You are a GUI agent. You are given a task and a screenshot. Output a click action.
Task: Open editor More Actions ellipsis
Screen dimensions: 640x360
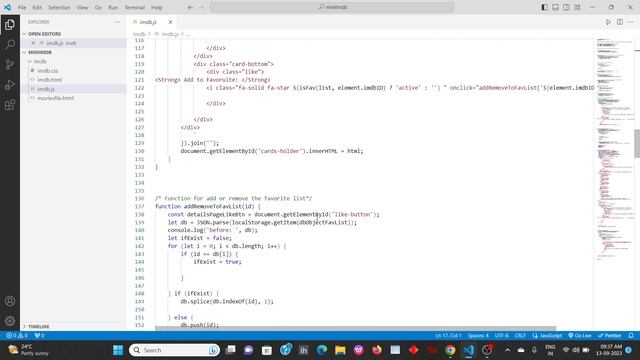(x=631, y=22)
